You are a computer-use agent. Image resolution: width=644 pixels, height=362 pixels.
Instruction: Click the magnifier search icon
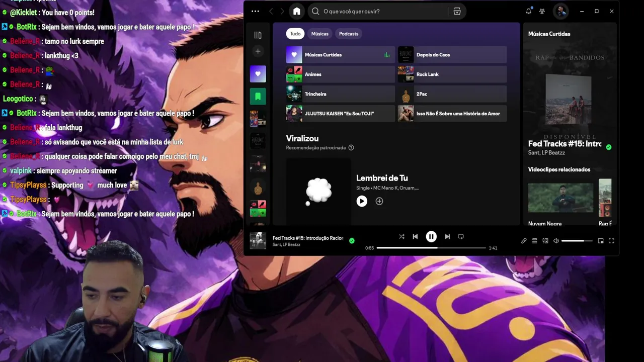pyautogui.click(x=315, y=11)
